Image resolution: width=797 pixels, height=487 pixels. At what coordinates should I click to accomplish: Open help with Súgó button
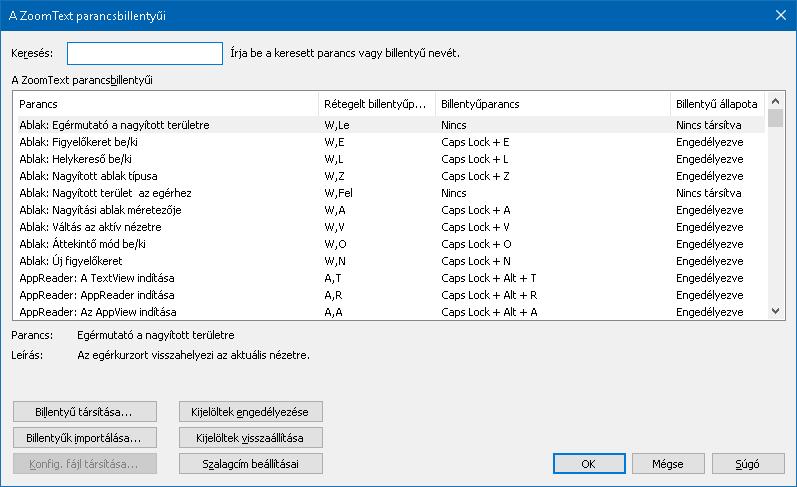point(748,464)
